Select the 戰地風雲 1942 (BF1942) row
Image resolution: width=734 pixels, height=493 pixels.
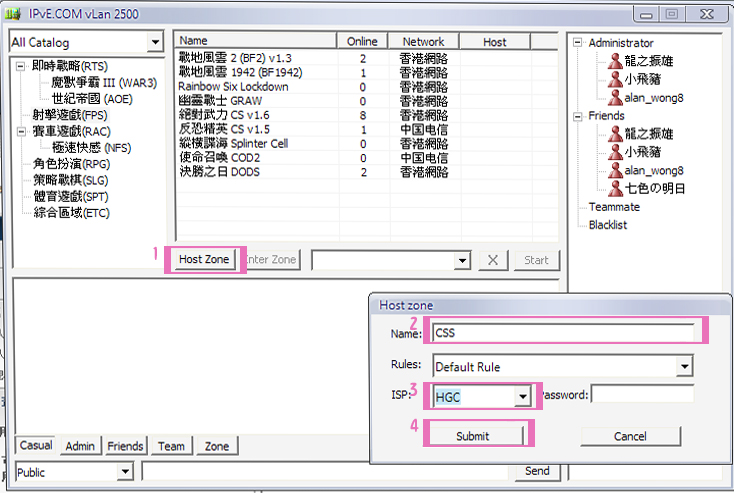[367, 73]
